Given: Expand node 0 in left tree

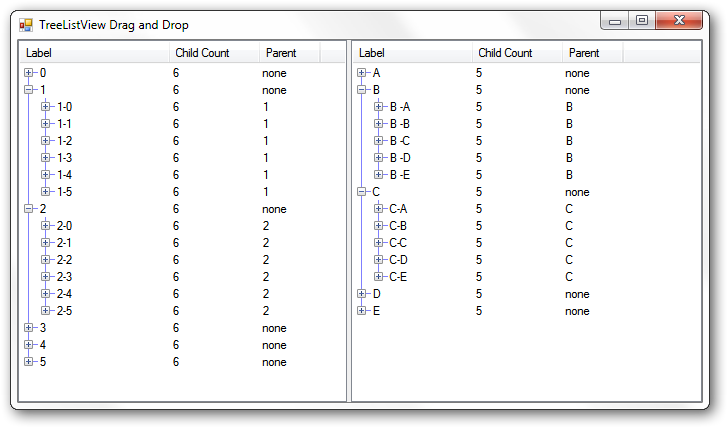Looking at the screenshot, I should click(x=29, y=72).
